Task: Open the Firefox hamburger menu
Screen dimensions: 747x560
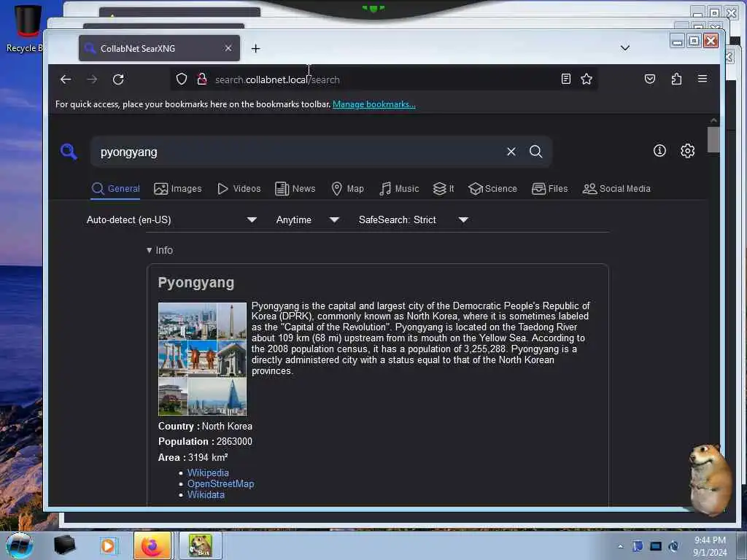Action: point(703,79)
